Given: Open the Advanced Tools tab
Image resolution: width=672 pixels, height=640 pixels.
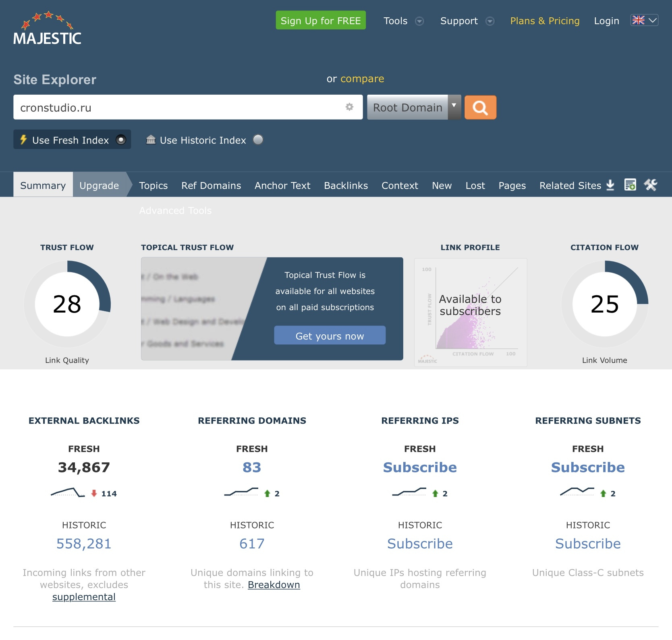Looking at the screenshot, I should point(175,210).
